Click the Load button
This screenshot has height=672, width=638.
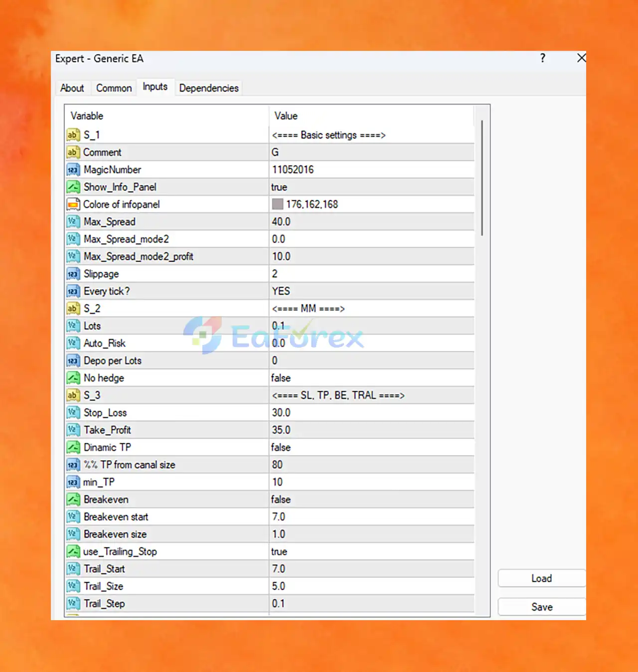pyautogui.click(x=541, y=578)
